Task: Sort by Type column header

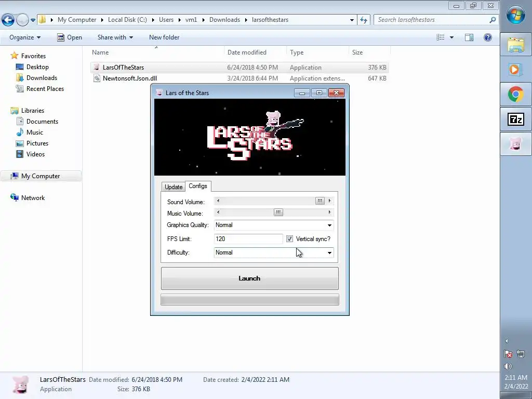Action: coord(317,52)
